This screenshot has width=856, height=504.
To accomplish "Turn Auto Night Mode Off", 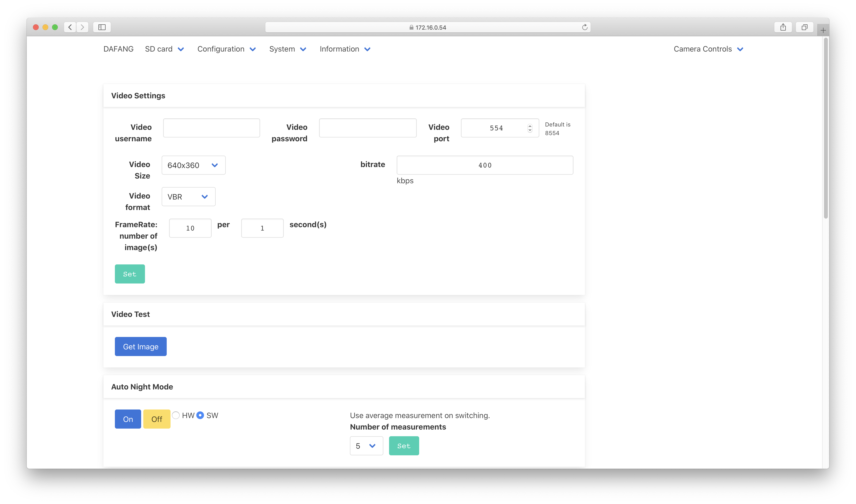I will click(157, 419).
